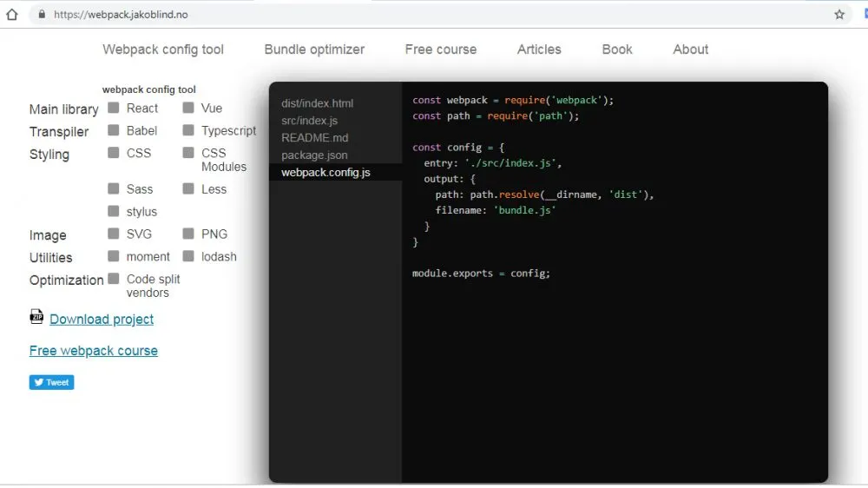Tick the Vue main library checkbox
This screenshot has width=868, height=488.
[x=188, y=109]
